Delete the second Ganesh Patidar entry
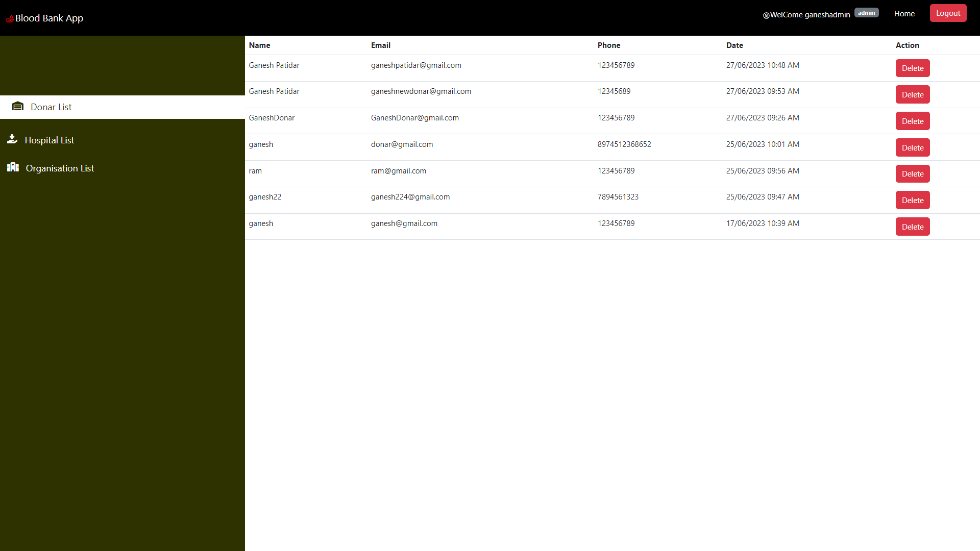The width and height of the screenshot is (980, 551). [913, 94]
